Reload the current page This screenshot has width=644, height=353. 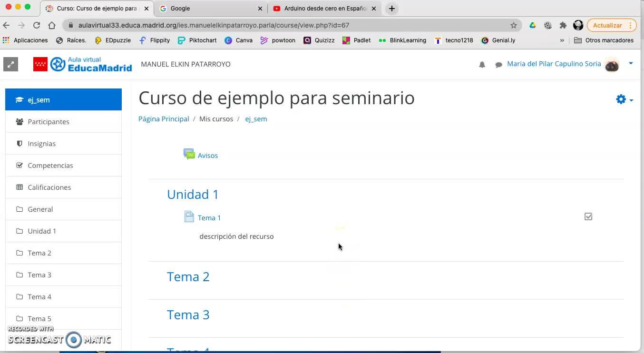click(37, 25)
